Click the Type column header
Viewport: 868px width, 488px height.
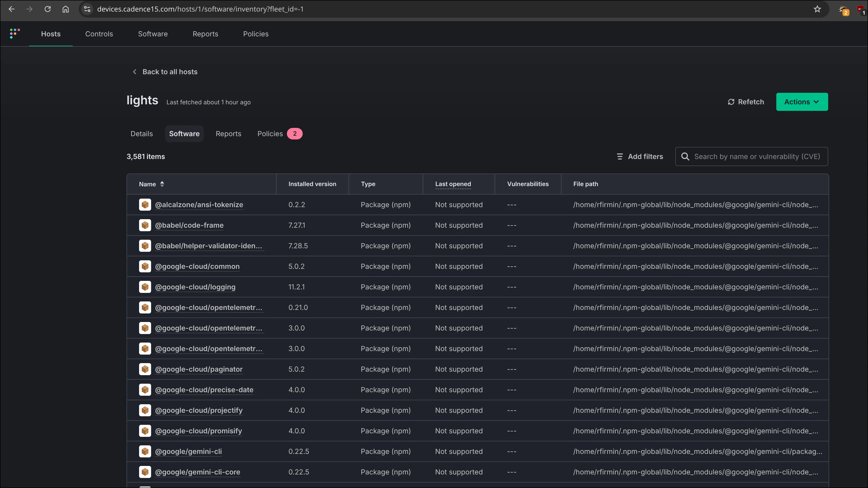coord(368,184)
